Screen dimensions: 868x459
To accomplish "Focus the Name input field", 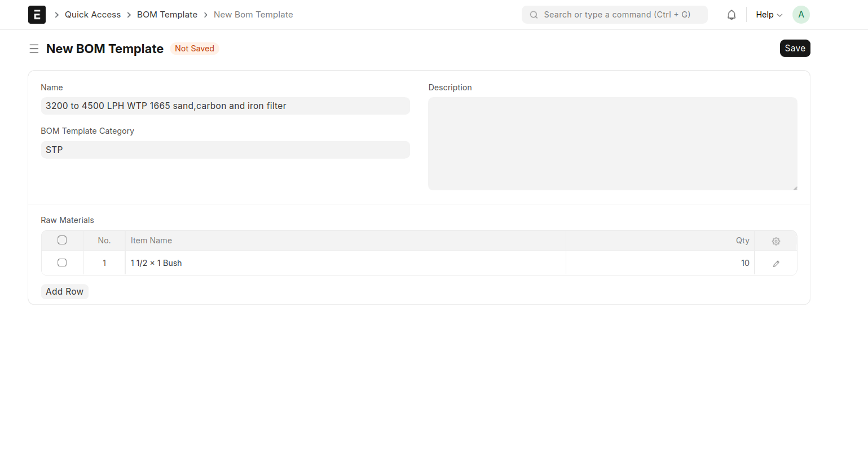I will (x=225, y=106).
